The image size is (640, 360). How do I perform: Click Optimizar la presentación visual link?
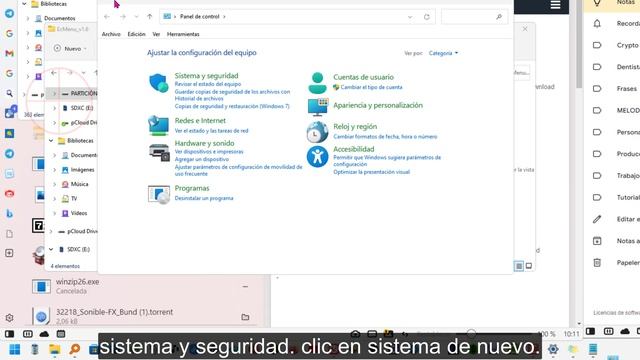[371, 172]
